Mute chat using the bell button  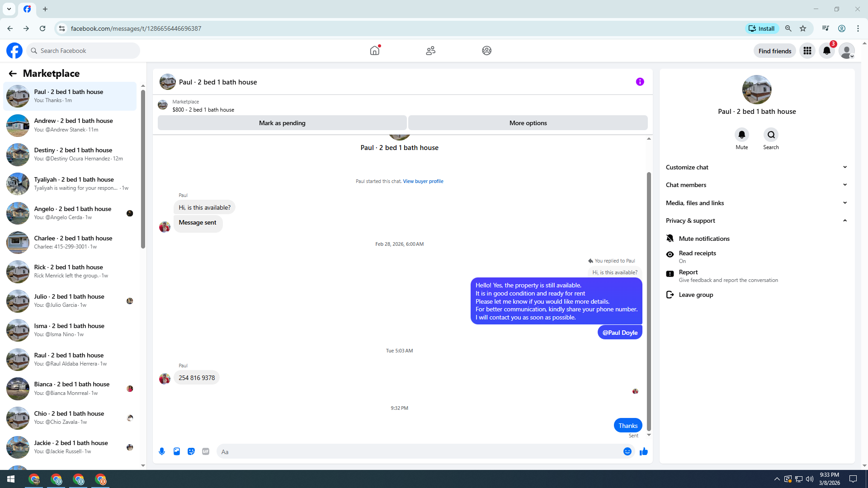(x=741, y=135)
